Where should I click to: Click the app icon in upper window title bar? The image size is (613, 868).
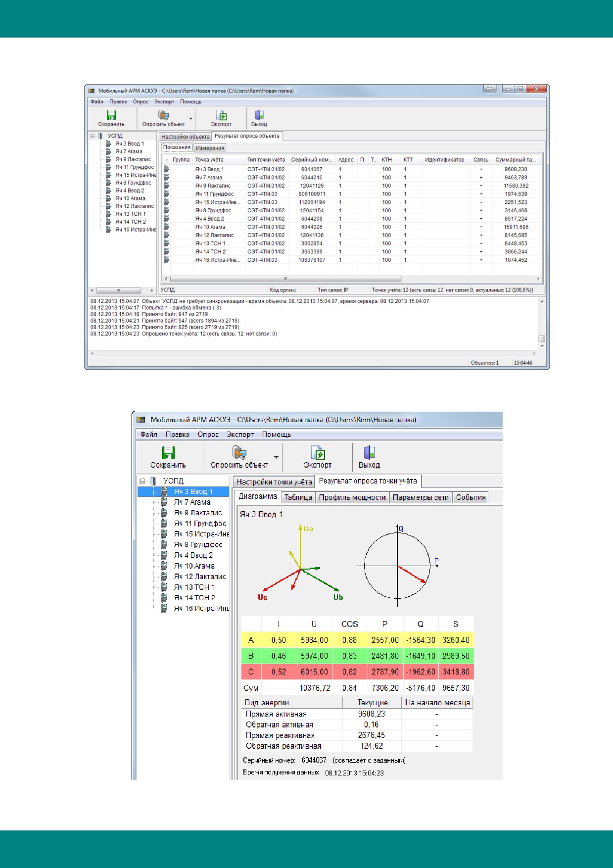[x=91, y=91]
